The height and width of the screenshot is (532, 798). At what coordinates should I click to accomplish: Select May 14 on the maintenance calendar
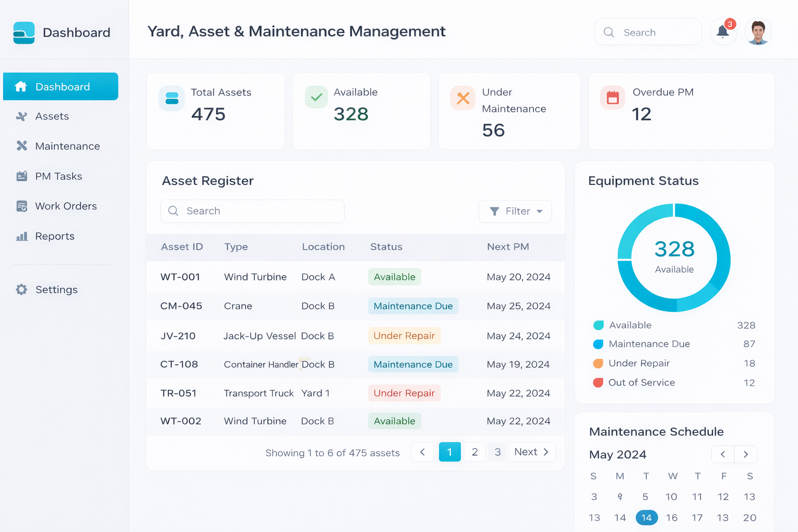tap(646, 517)
